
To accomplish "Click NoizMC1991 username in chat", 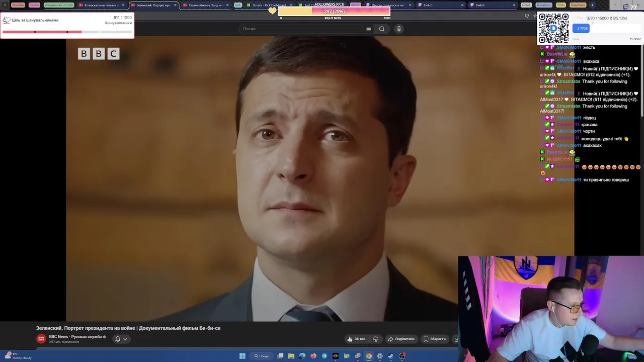I will (x=559, y=159).
